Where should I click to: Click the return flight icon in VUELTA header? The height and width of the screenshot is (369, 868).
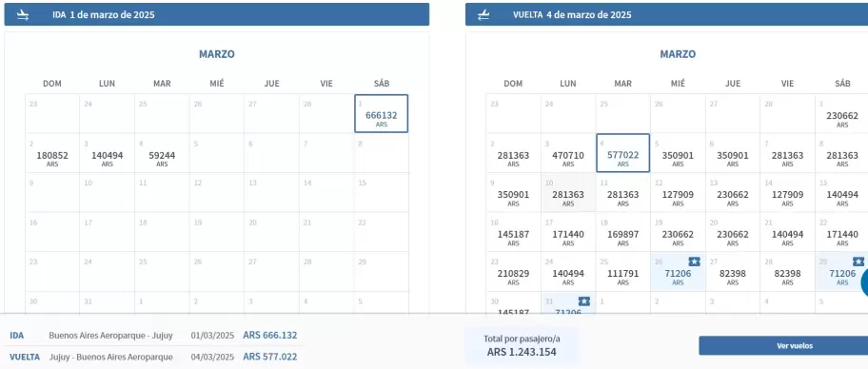[x=483, y=15]
